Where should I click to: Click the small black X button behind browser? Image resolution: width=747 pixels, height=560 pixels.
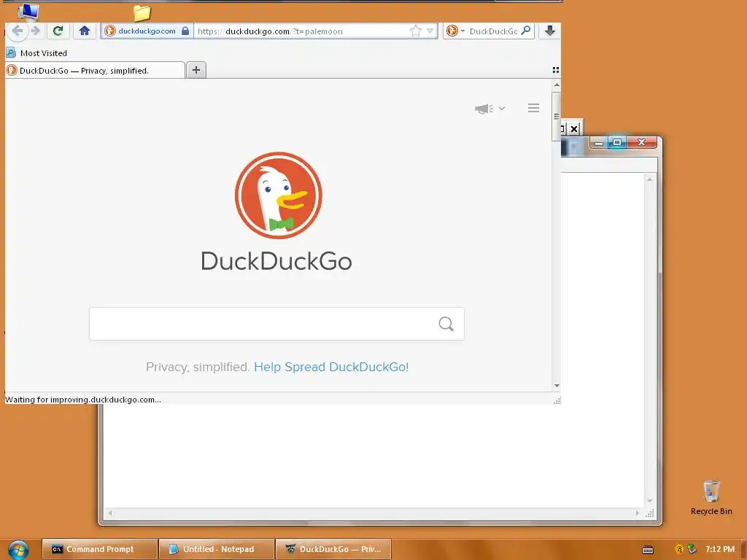pyautogui.click(x=574, y=128)
